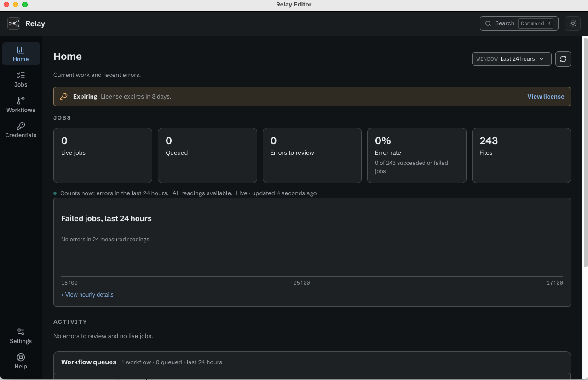Click the Relay app name in header
The image size is (588, 380).
coord(35,23)
